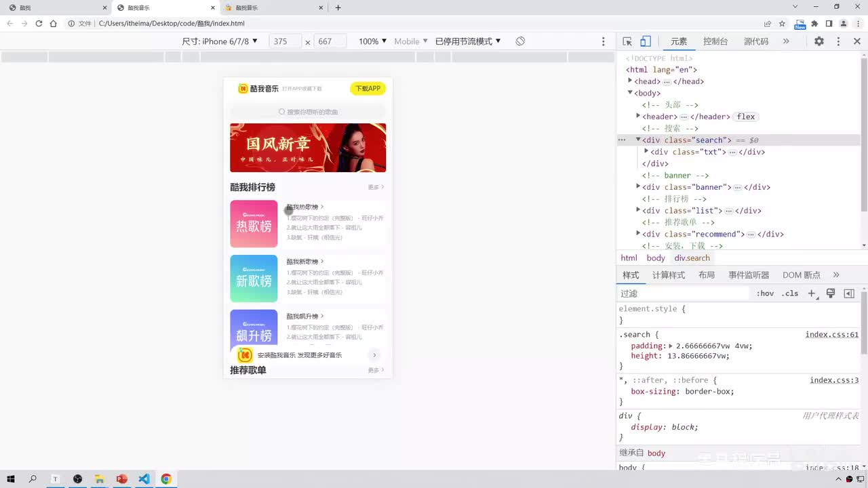Close the DevTools panel

tap(857, 41)
